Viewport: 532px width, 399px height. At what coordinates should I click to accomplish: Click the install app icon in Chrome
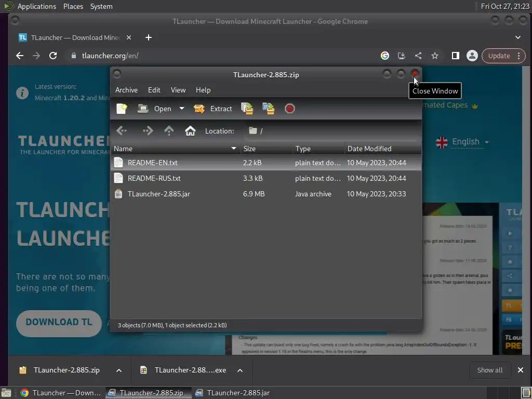(x=402, y=56)
